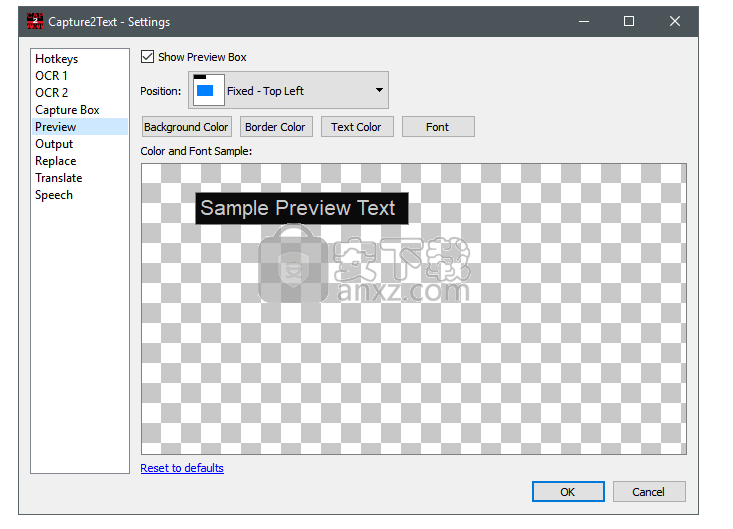Screen dimensions: 733x529
Task: Click the Border Color button
Action: coord(276,127)
